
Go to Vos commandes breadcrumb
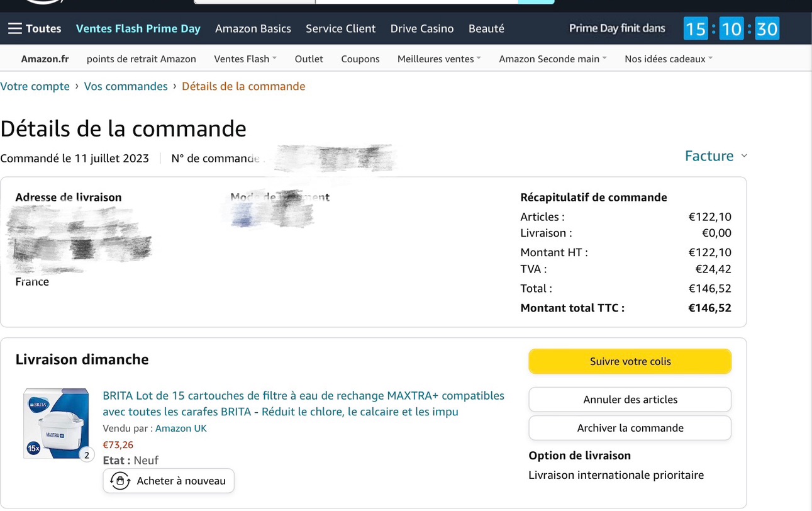(126, 86)
